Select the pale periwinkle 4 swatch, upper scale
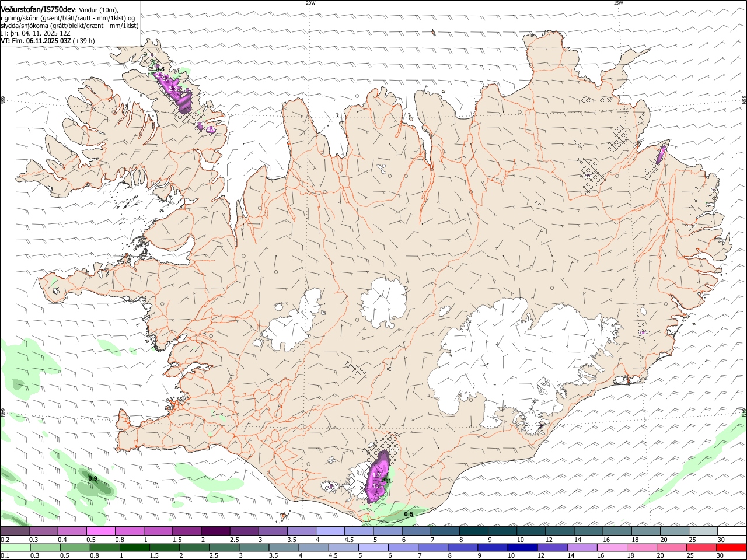 (x=330, y=531)
